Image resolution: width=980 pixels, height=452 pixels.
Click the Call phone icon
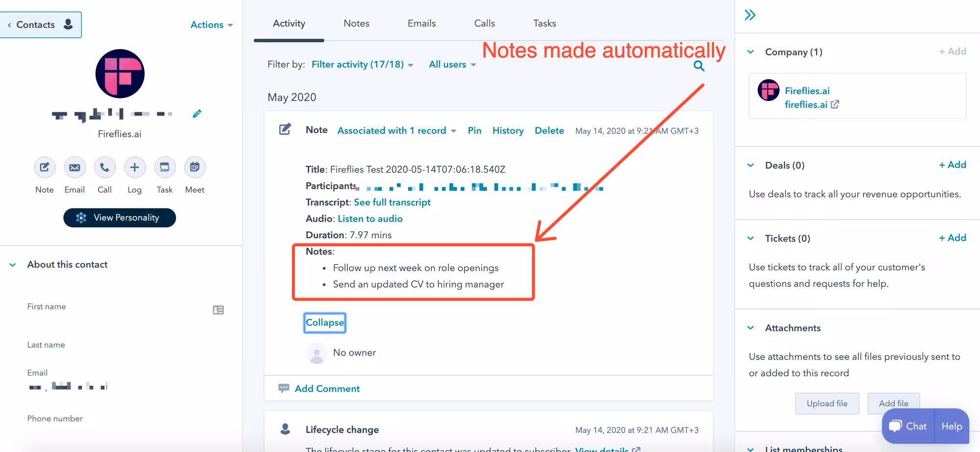(x=105, y=168)
